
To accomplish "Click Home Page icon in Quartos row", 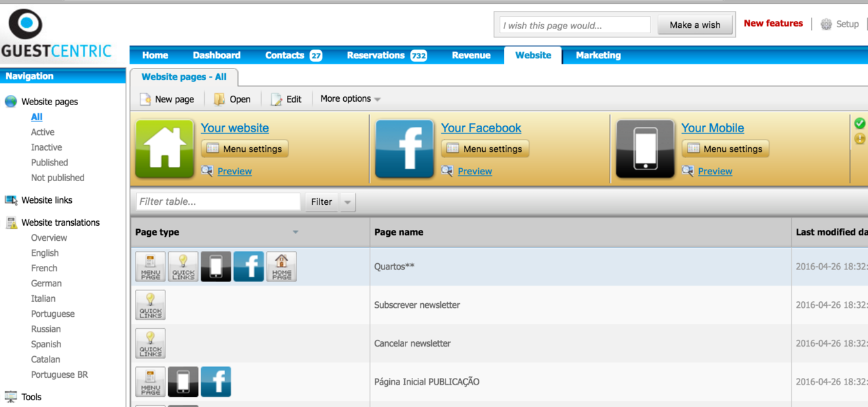I will click(x=281, y=267).
